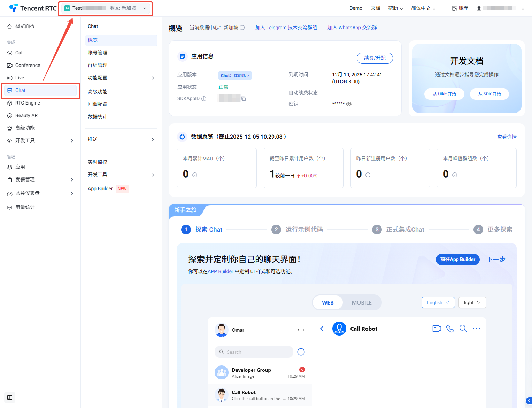Click info icon for yesterday's new registered users
The height and width of the screenshot is (408, 532).
coord(368,175)
